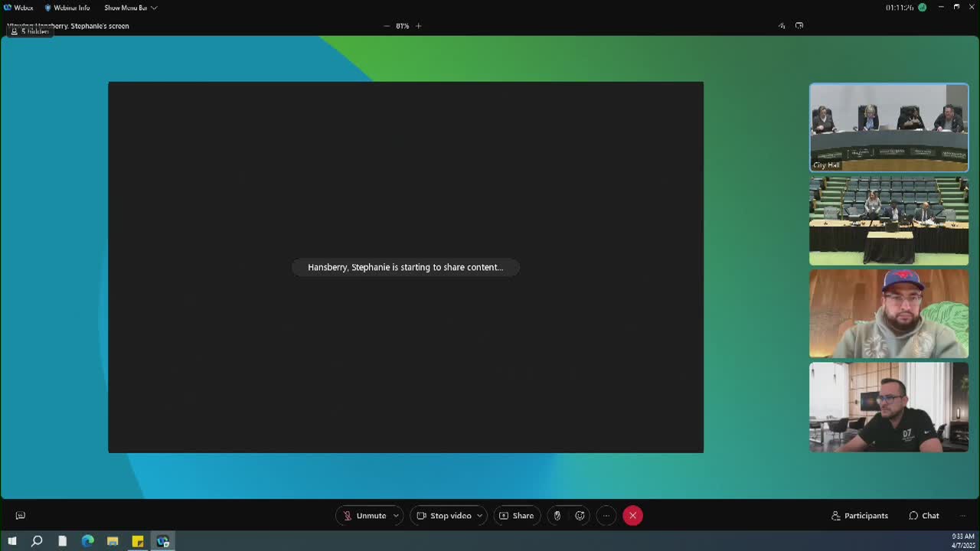The height and width of the screenshot is (551, 980).
Task: Open video options arrow beside Stop video
Action: tap(479, 516)
